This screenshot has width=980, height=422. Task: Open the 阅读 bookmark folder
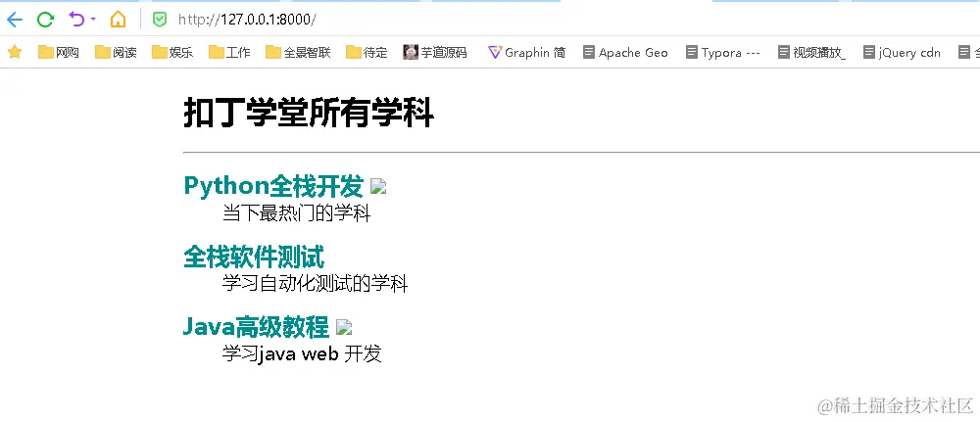[116, 53]
